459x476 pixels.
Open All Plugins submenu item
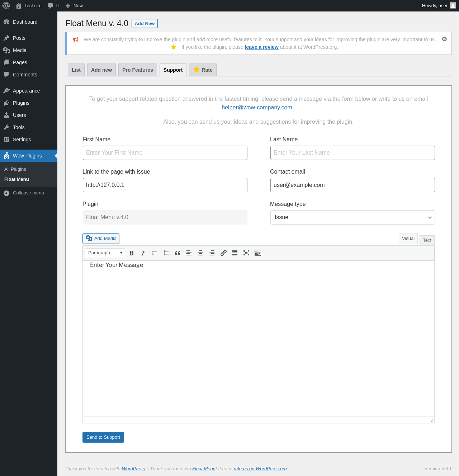(15, 169)
